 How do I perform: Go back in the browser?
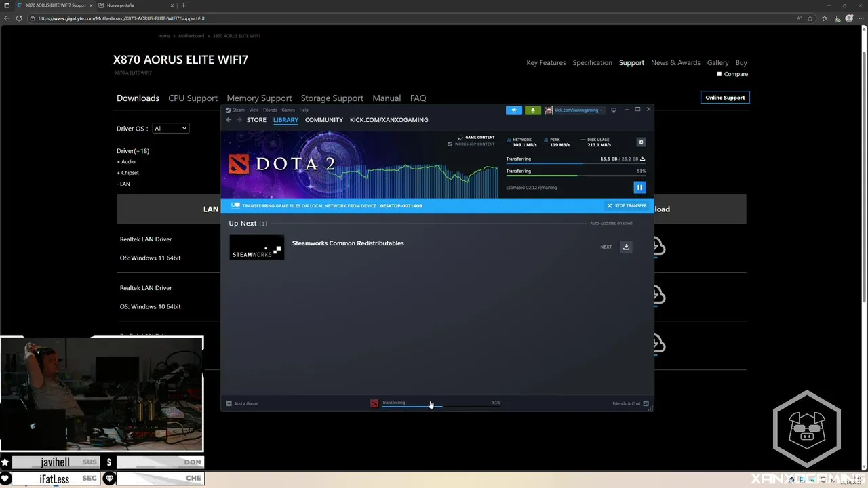pos(7,18)
